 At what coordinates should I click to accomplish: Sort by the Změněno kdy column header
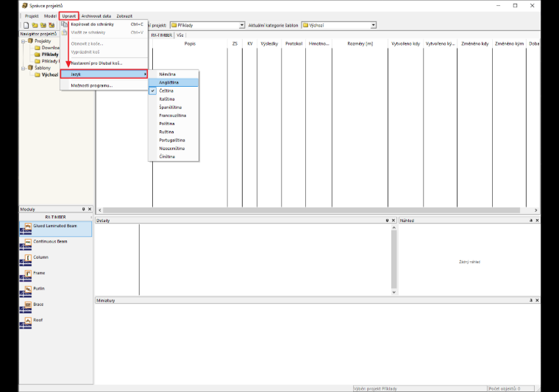475,43
